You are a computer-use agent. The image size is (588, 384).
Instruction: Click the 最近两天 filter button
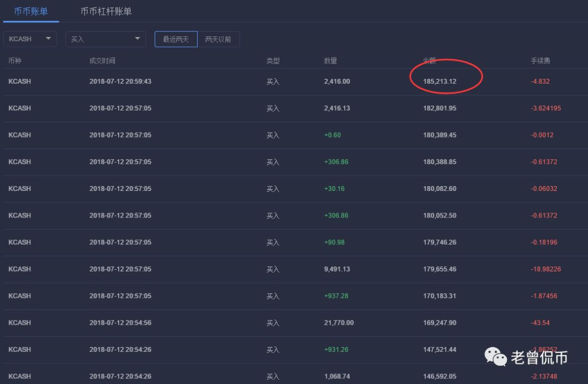(x=175, y=39)
